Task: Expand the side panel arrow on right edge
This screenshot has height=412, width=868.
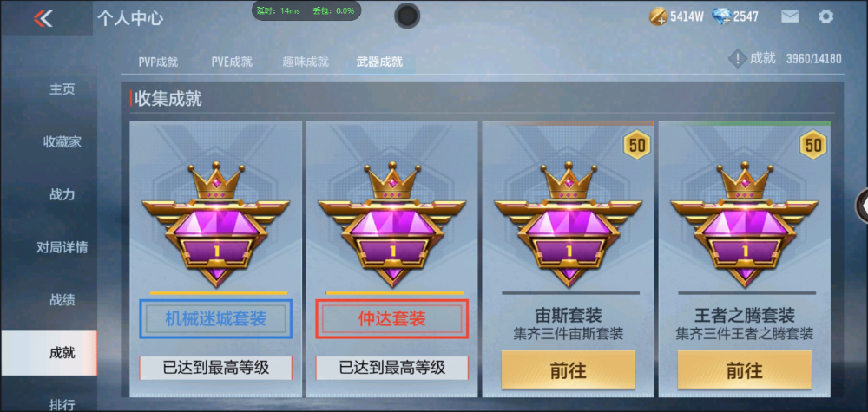Action: pyautogui.click(x=863, y=206)
